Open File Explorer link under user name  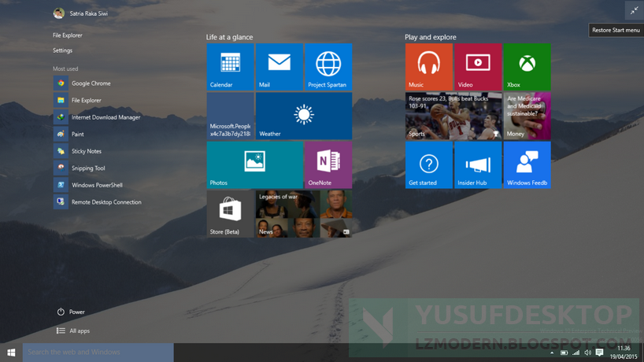tap(68, 35)
